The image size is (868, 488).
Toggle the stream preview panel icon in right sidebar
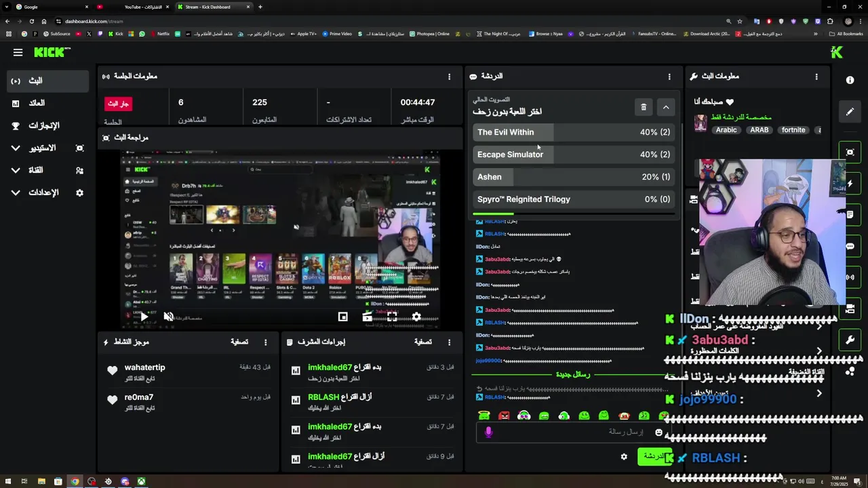(850, 152)
